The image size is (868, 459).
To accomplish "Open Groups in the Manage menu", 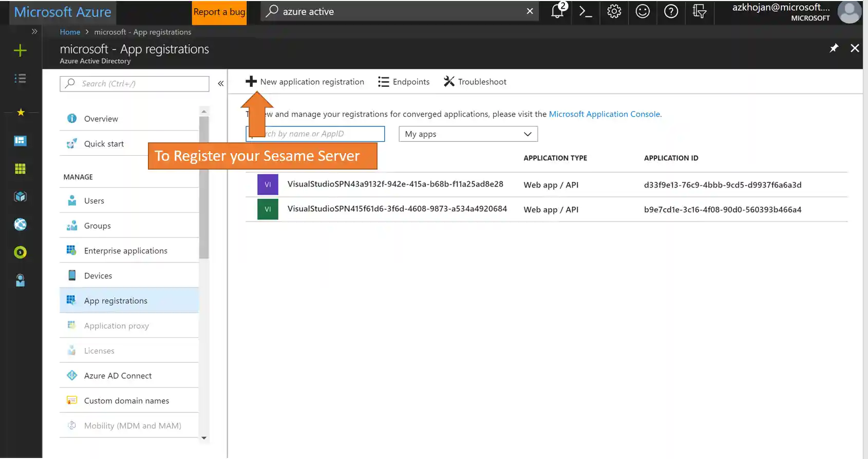I will (129, 226).
